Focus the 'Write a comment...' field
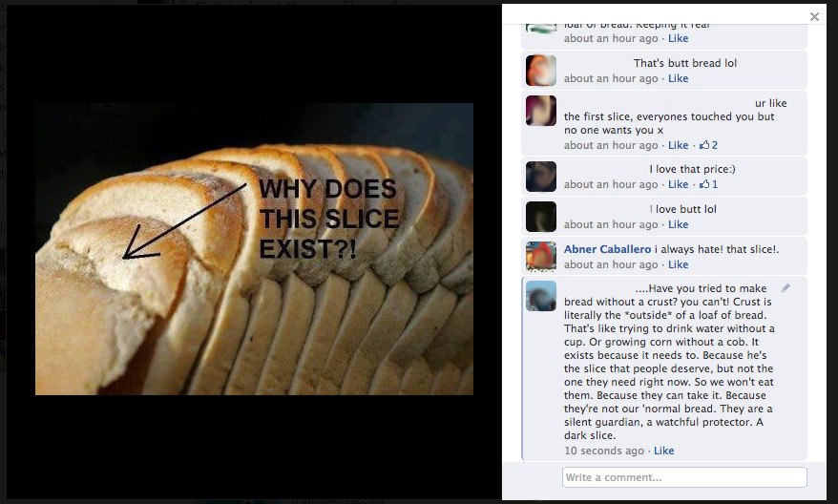Viewport: 838px width, 504px height. click(x=684, y=477)
